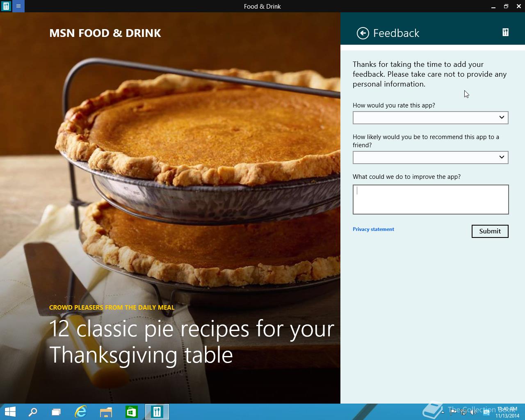This screenshot has width=525, height=420.
Task: Click the 'What could we do to improve' text box
Action: pos(431,199)
